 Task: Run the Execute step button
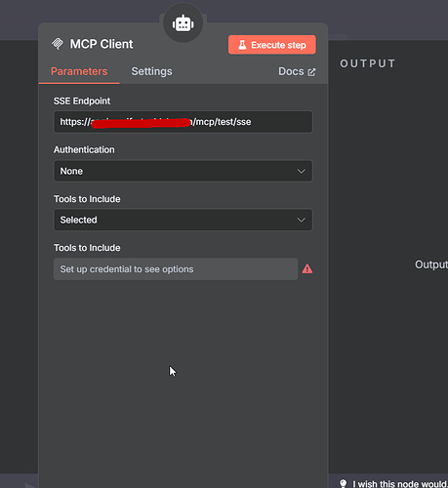tap(272, 45)
